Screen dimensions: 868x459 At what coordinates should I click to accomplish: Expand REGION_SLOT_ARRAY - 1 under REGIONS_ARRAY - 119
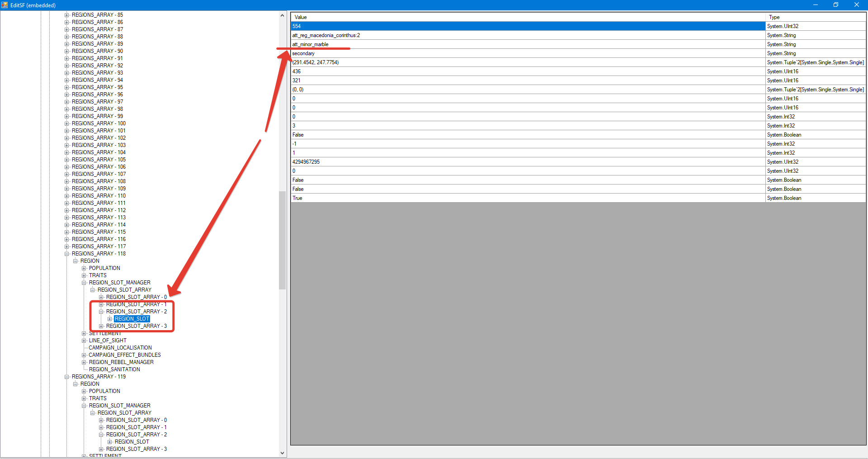(x=101, y=427)
